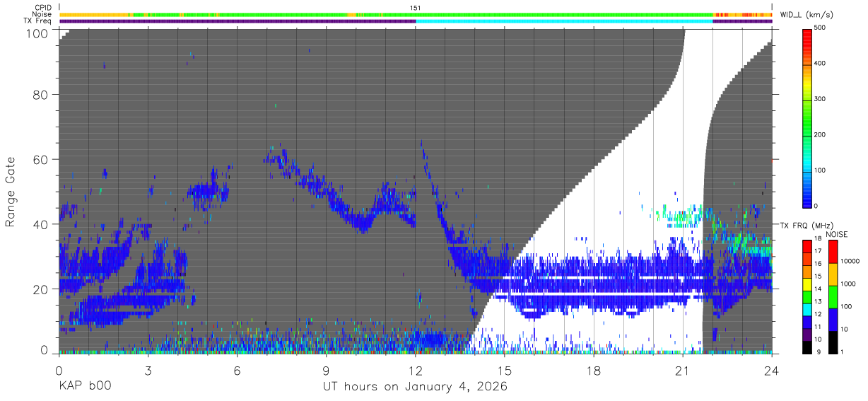This screenshot has height=401, width=868.
Task: Select the purple segment of TX FRQ colorbar
Action: [x=807, y=333]
